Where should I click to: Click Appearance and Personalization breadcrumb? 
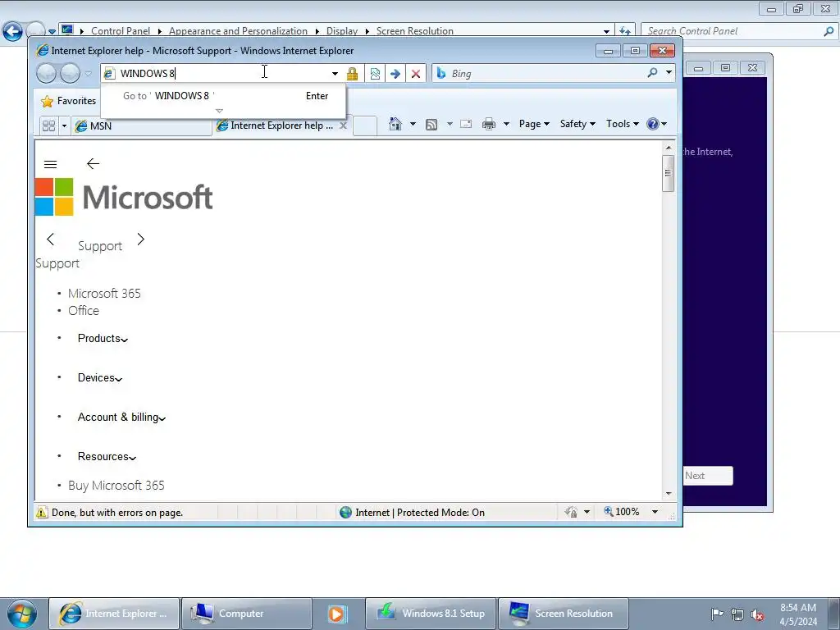238,31
